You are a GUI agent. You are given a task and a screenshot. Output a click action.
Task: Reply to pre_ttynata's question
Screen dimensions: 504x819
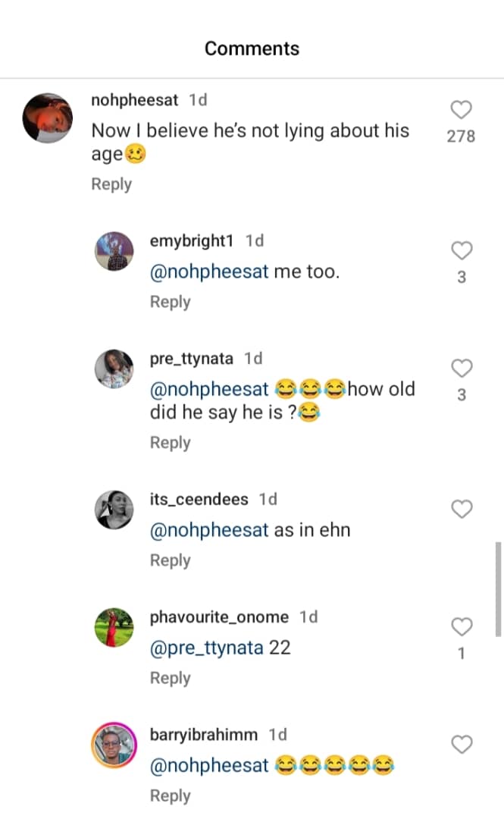(170, 443)
